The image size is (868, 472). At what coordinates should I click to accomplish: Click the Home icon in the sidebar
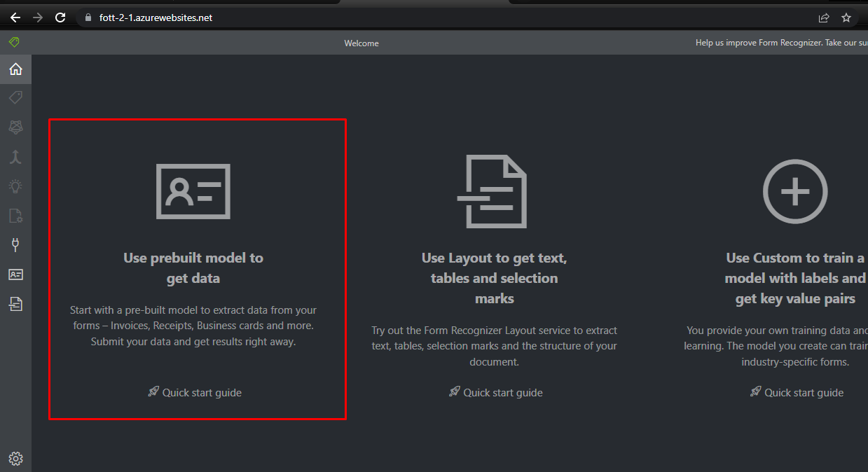point(15,69)
